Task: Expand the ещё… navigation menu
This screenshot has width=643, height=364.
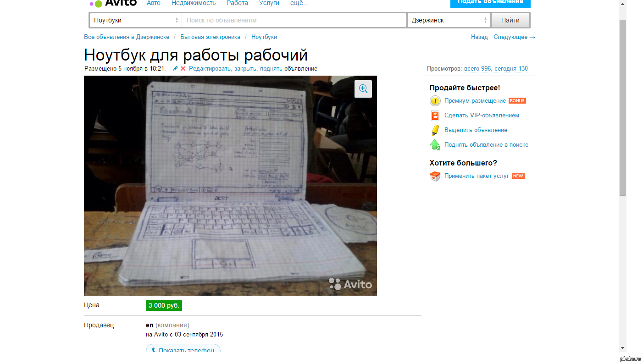Action: point(299,3)
